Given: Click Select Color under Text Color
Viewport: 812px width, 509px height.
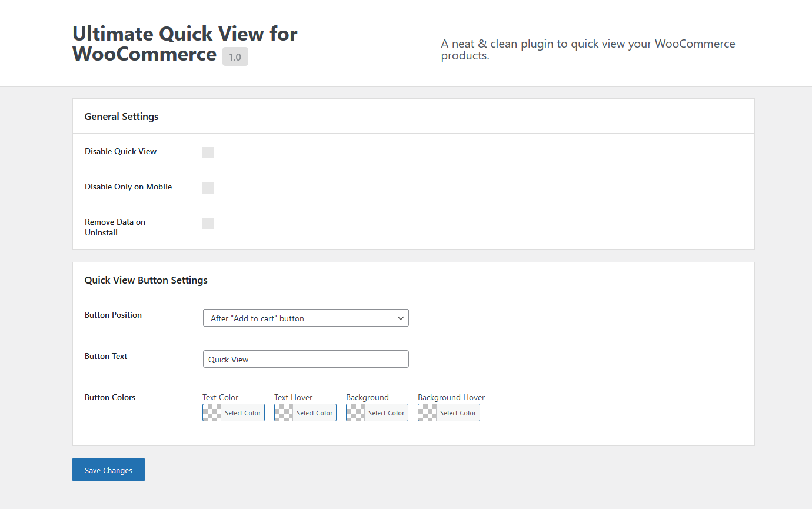Looking at the screenshot, I should [x=243, y=413].
